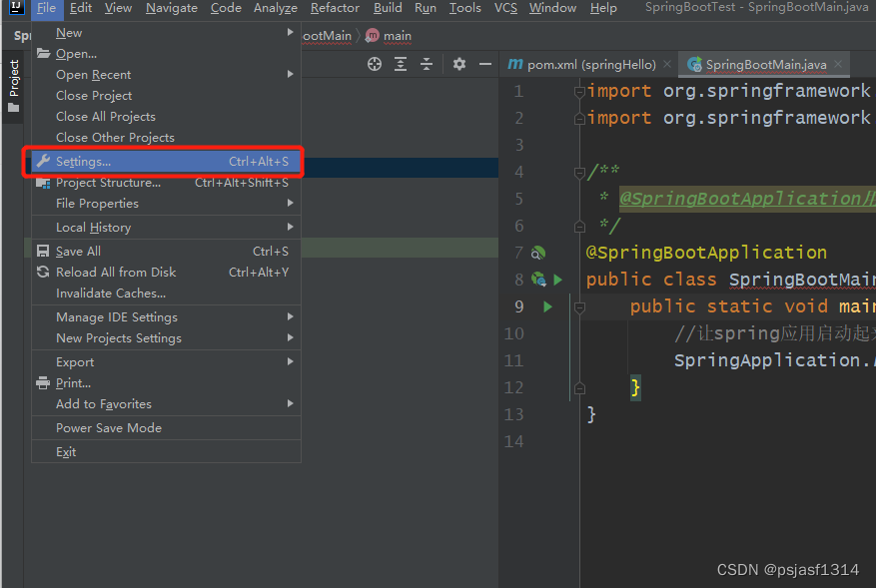
Task: Choose Close All Projects
Action: [167, 116]
